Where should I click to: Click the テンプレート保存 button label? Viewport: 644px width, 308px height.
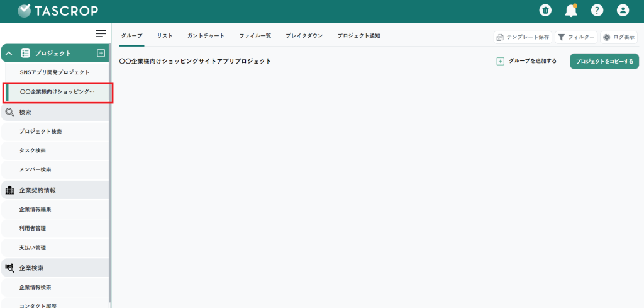pos(528,37)
